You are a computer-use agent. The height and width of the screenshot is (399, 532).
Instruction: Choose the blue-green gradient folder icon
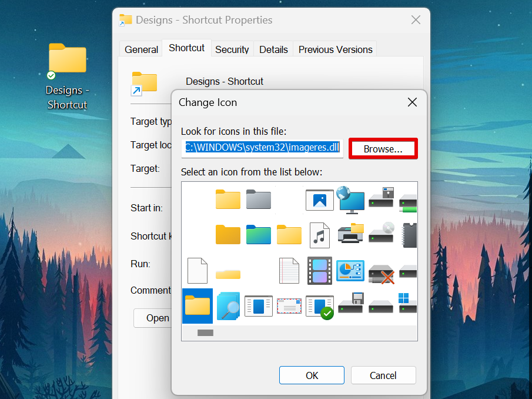[259, 235]
